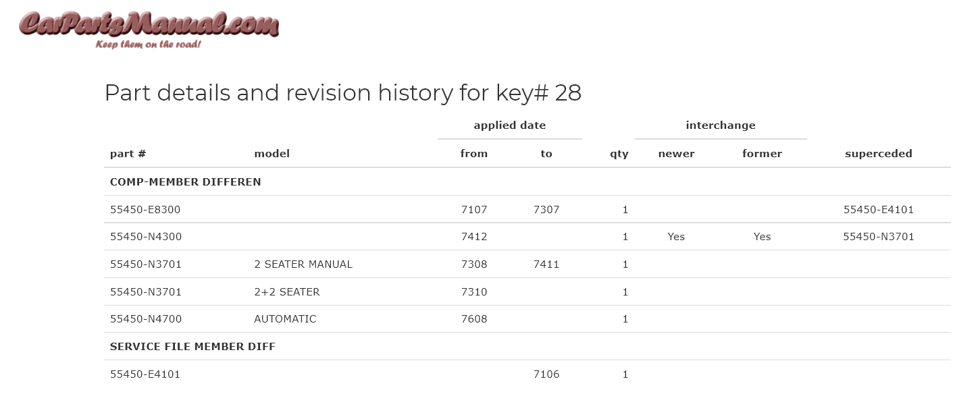Click 'Yes' under newer interchange
The height and width of the screenshot is (396, 980).
(676, 237)
